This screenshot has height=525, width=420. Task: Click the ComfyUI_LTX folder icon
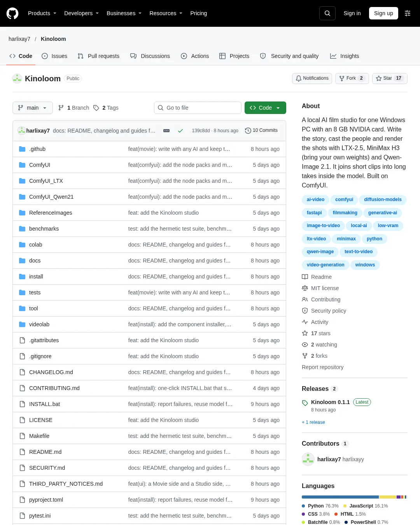coord(22,181)
